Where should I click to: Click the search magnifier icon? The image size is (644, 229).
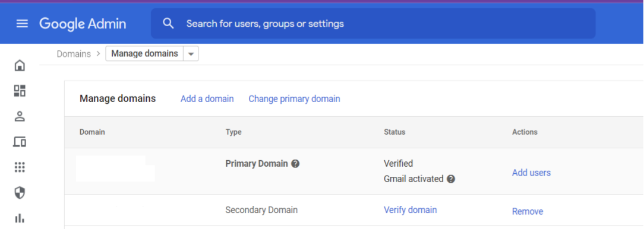pyautogui.click(x=168, y=23)
